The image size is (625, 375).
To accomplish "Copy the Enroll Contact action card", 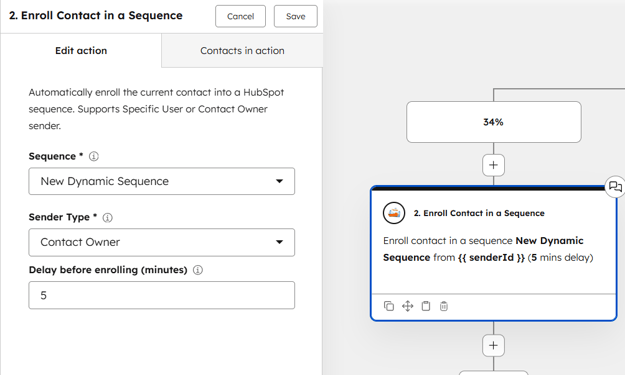I will click(x=389, y=306).
